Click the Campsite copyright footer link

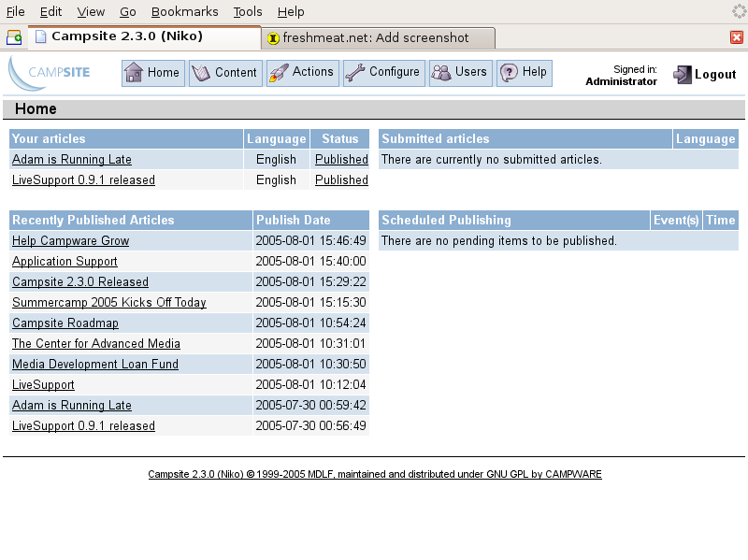point(375,474)
